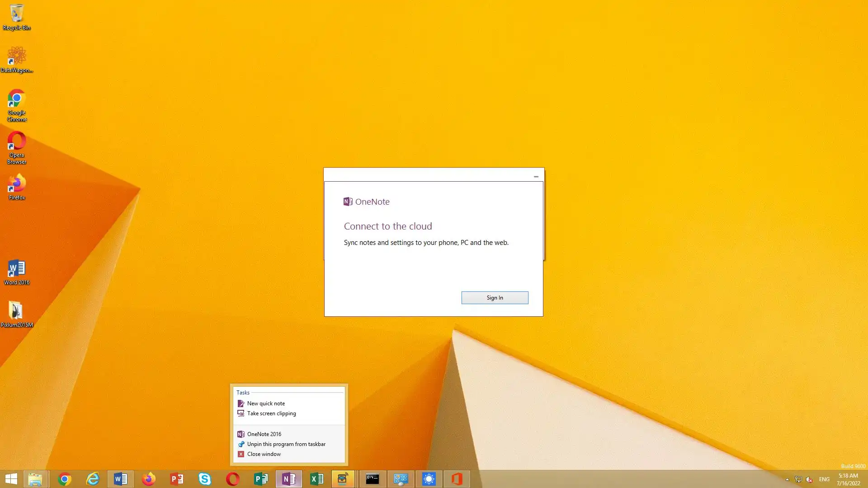
Task: Show hidden system tray icons
Action: (787, 479)
